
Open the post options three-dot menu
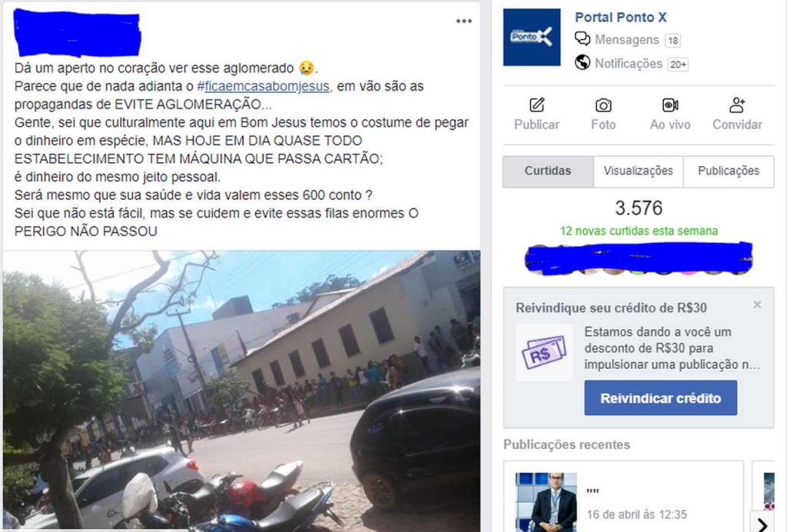(x=463, y=21)
